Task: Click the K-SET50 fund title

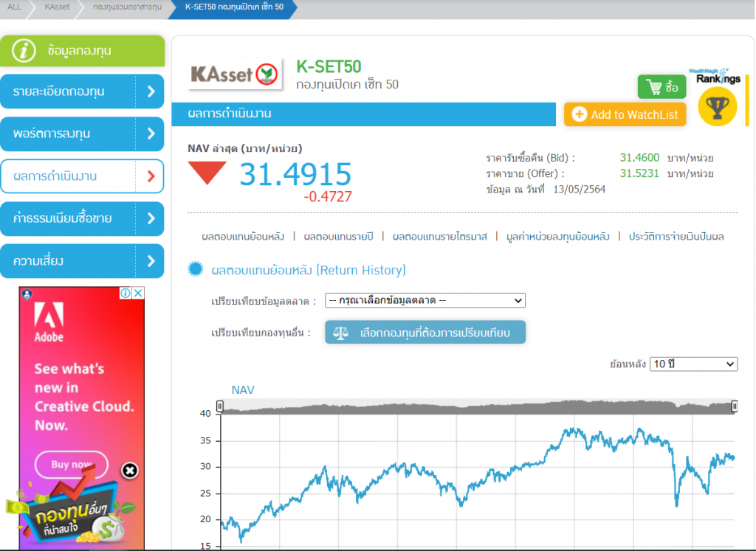Action: (329, 66)
